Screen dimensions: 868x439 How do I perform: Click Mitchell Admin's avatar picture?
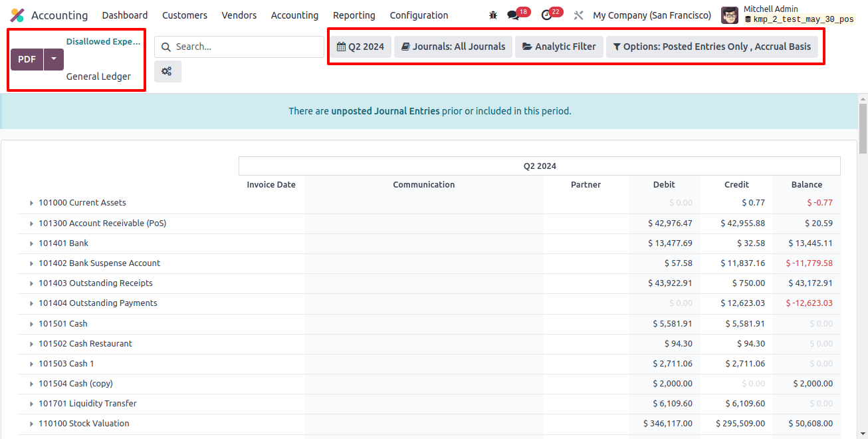730,15
